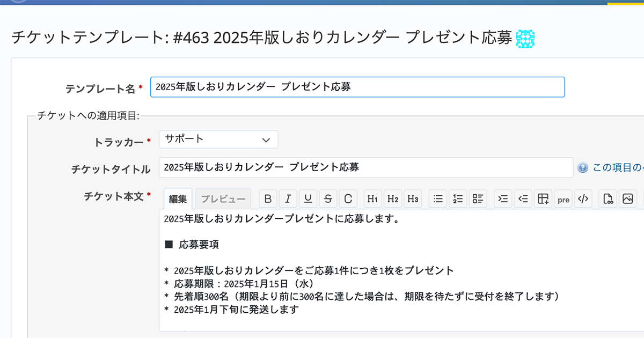This screenshot has width=644, height=338.
Task: Apply strikethrough formatting with the S icon
Action: click(328, 199)
